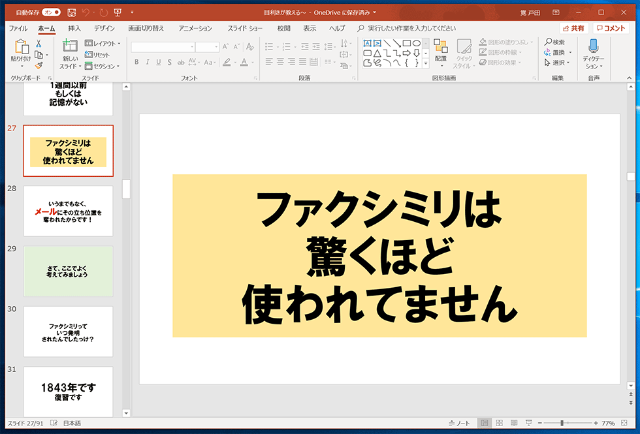Toggle the AutoSave switch in title bar

[x=52, y=12]
